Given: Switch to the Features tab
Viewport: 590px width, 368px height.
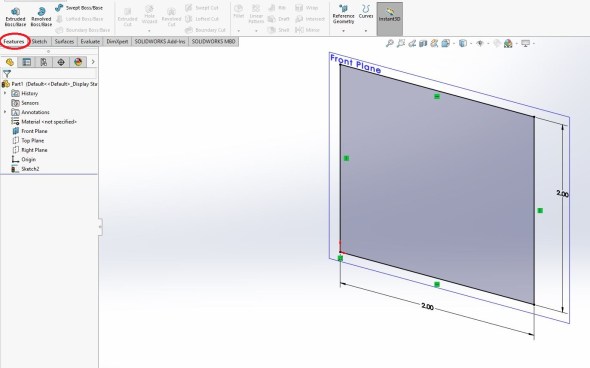Looking at the screenshot, I should tap(14, 42).
